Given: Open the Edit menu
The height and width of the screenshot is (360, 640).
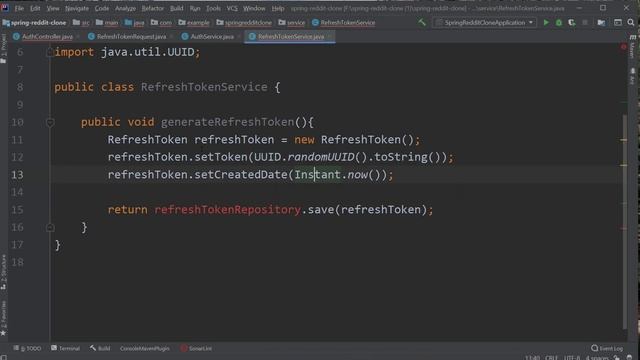Looking at the screenshot, I should point(35,8).
